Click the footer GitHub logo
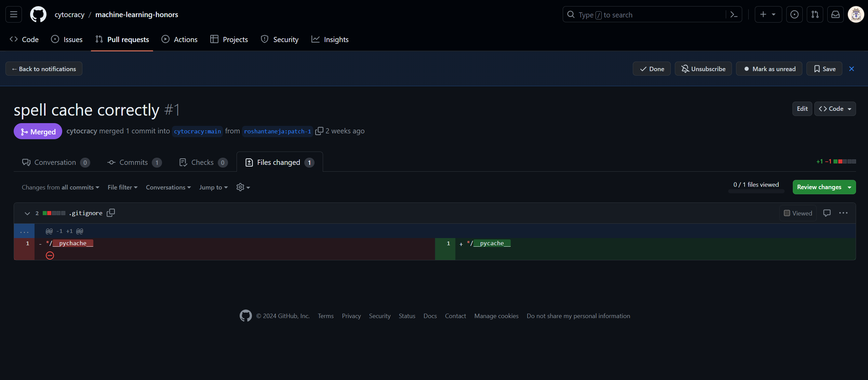868x380 pixels. 245,316
